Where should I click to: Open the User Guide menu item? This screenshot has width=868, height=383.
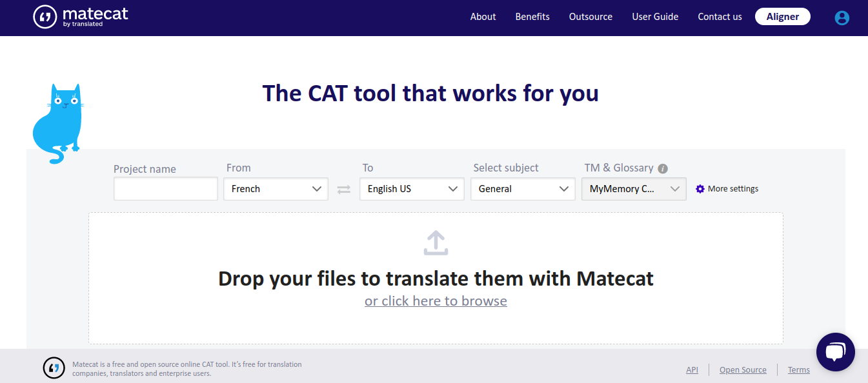pos(655,17)
